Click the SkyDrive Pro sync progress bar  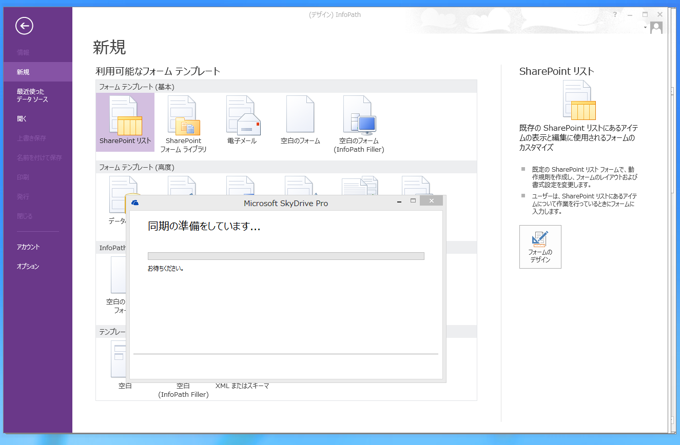pos(286,256)
